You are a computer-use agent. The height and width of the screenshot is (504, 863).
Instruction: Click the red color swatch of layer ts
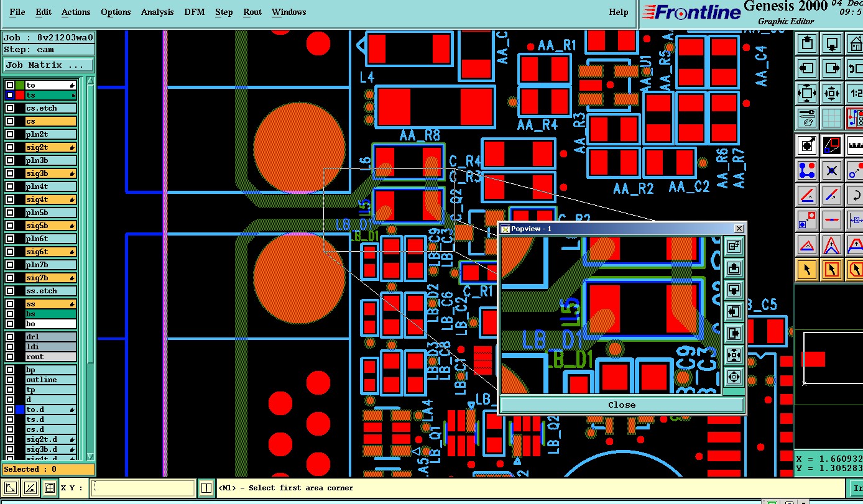pos(20,95)
